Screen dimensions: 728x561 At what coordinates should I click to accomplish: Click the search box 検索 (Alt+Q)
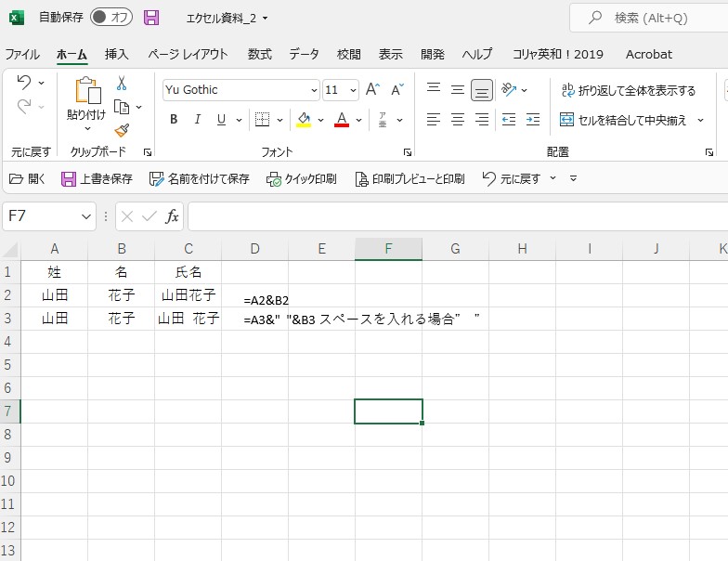click(649, 18)
